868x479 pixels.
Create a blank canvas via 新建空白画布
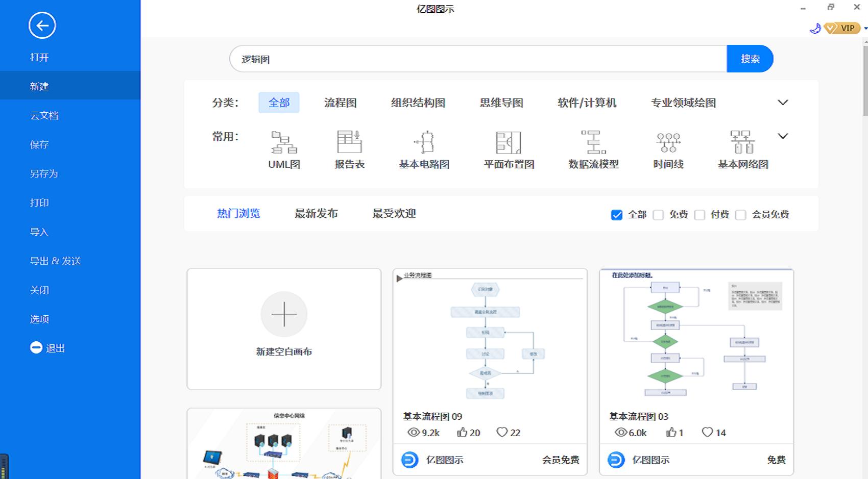click(284, 315)
